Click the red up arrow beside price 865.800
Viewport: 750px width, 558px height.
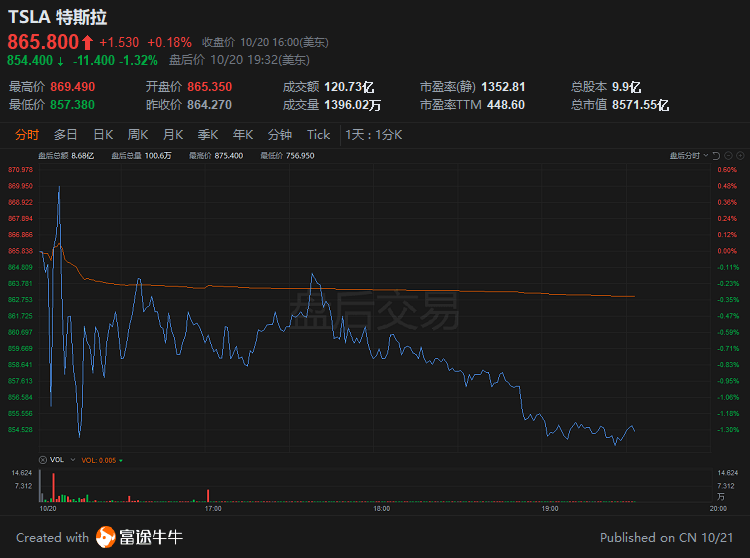(x=88, y=42)
